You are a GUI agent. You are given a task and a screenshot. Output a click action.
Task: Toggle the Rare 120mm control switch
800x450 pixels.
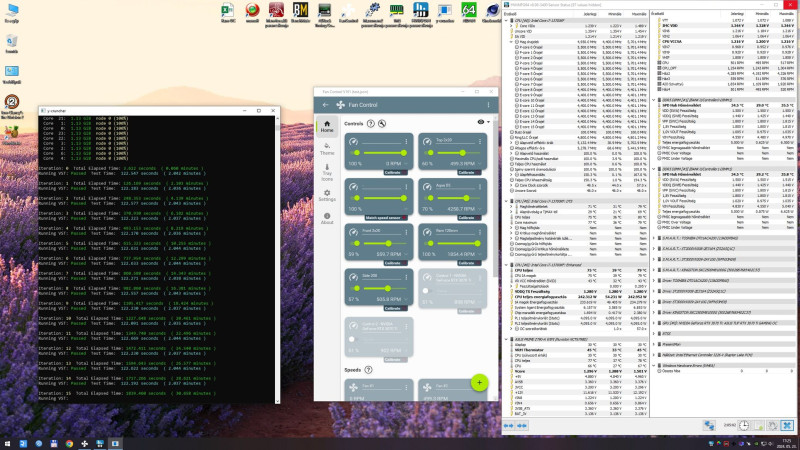[430, 243]
